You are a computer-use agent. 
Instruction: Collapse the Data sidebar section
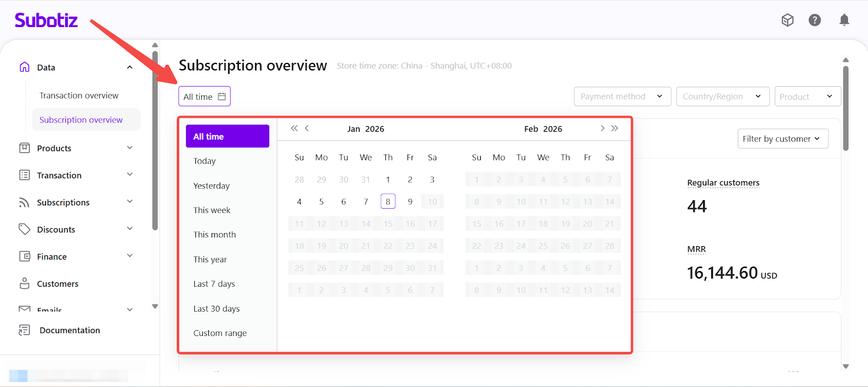[130, 67]
